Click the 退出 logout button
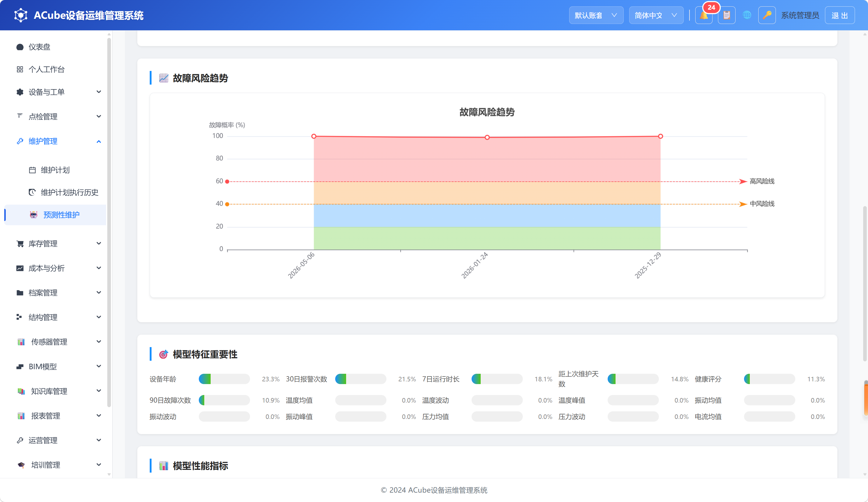868x502 pixels. (840, 15)
